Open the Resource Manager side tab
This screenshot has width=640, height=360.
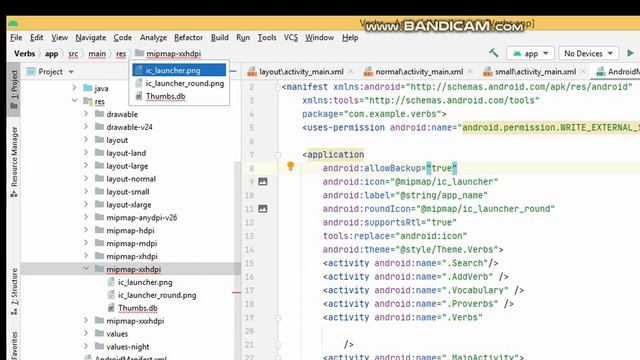[x=14, y=162]
